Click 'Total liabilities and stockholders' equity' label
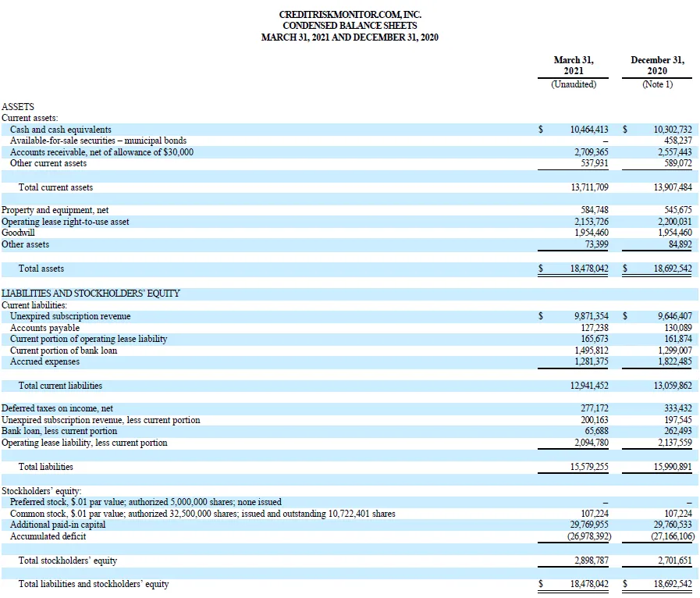 point(94,584)
